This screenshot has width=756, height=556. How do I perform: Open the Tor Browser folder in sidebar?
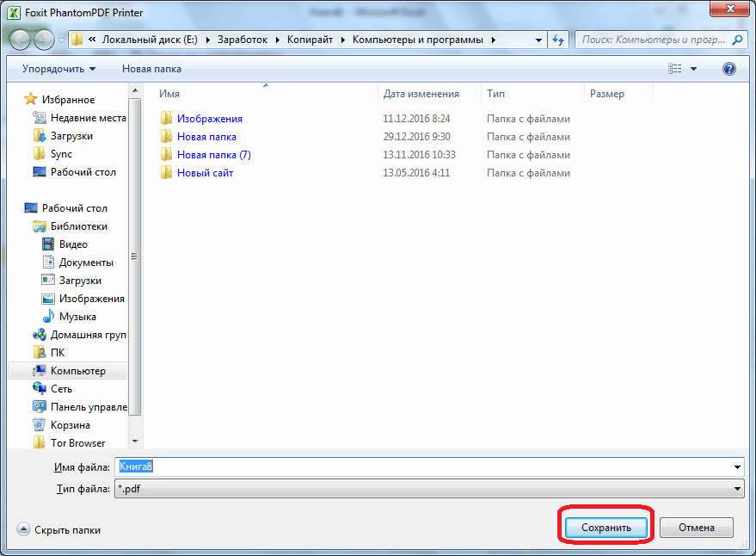[x=77, y=443]
